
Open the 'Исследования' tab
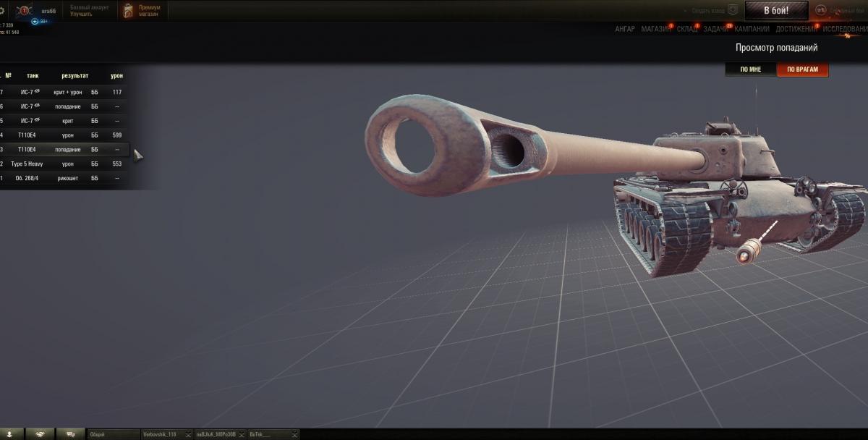point(845,29)
